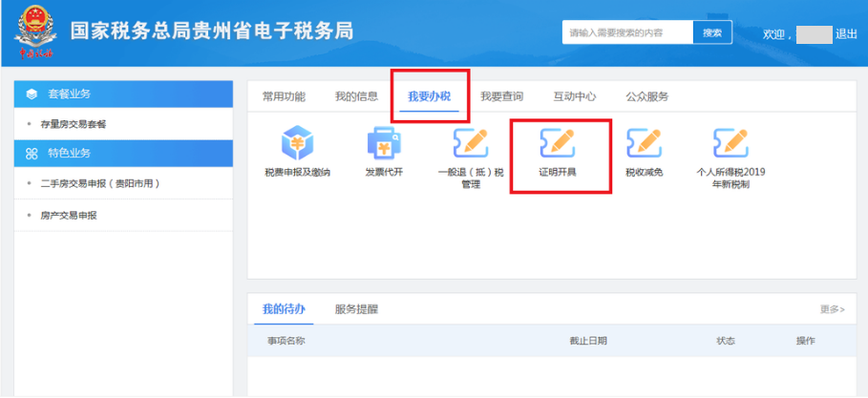Viewport: 868px width, 398px height.
Task: Open the 互动中心 tab
Action: 575,96
